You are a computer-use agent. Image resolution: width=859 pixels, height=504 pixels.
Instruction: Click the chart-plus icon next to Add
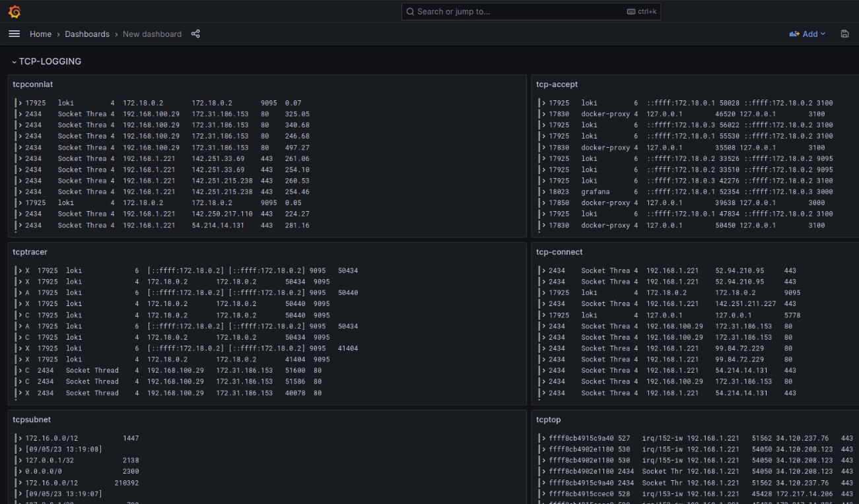click(x=794, y=34)
